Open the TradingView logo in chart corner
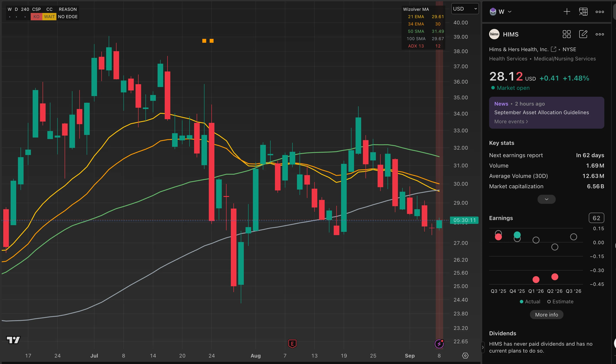Screen dimensions: 616x364 (13, 340)
